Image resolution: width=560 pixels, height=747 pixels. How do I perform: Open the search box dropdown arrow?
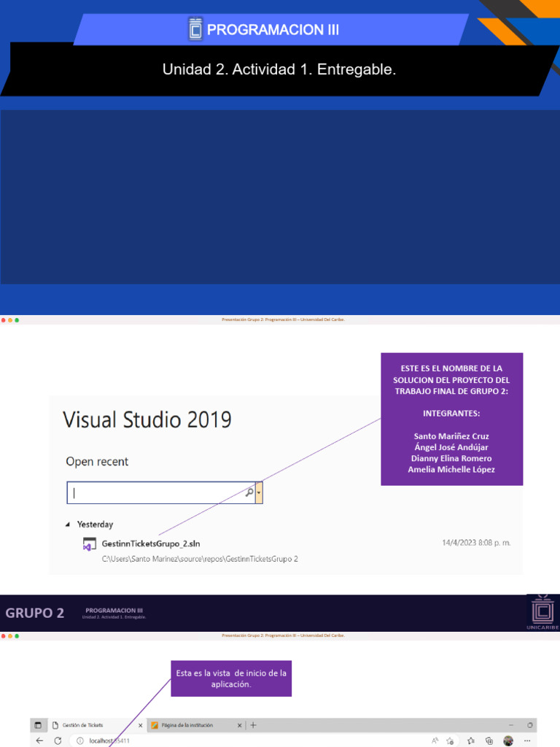[x=259, y=493]
